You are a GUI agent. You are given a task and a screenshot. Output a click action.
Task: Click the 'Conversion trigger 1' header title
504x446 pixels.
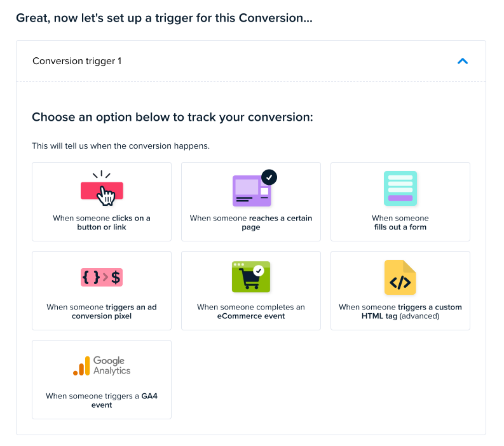pos(77,62)
